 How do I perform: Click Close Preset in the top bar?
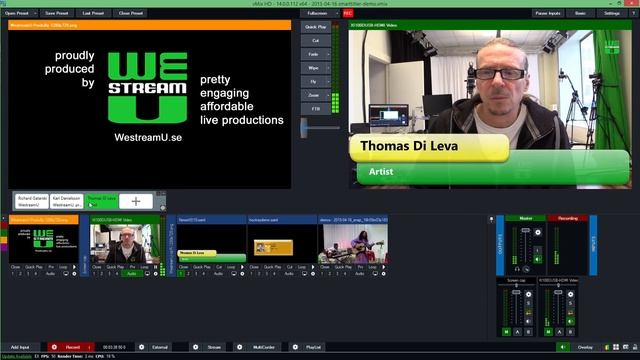[131, 13]
